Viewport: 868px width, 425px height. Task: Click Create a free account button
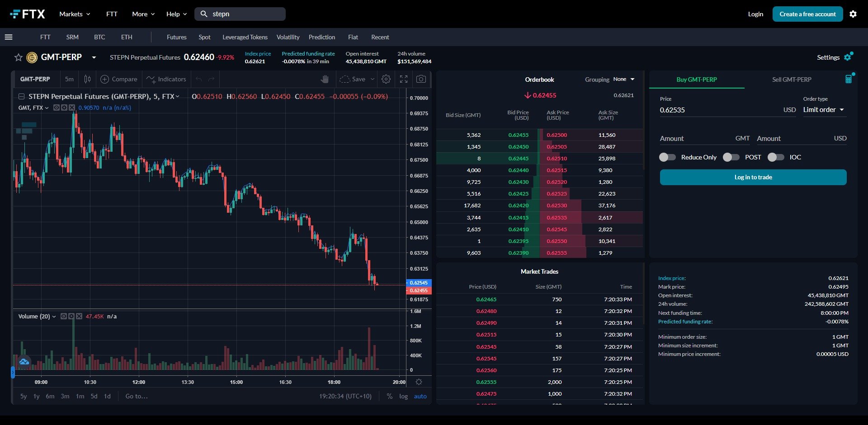point(807,14)
